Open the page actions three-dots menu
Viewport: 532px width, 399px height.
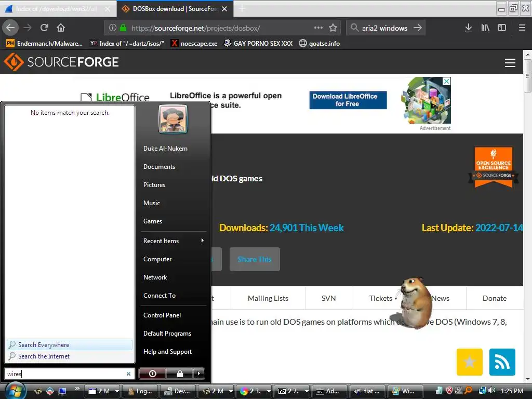coord(318,28)
